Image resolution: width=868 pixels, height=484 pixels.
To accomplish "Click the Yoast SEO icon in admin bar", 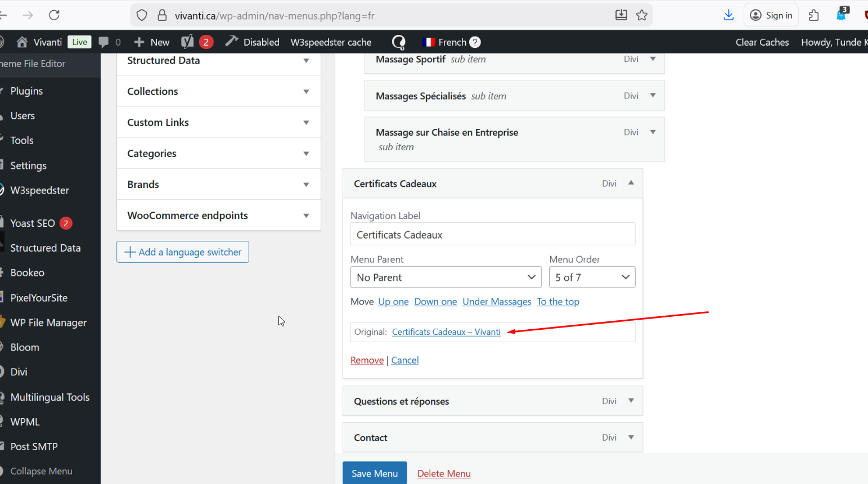I will coord(187,42).
